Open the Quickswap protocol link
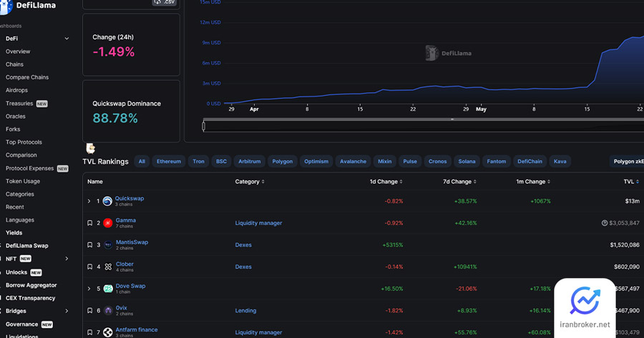Screen dimensions: 644x338 130,198
